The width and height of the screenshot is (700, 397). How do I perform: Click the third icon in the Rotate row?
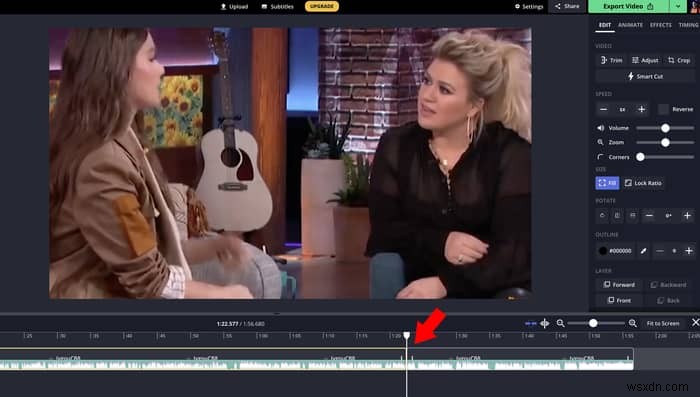point(633,216)
